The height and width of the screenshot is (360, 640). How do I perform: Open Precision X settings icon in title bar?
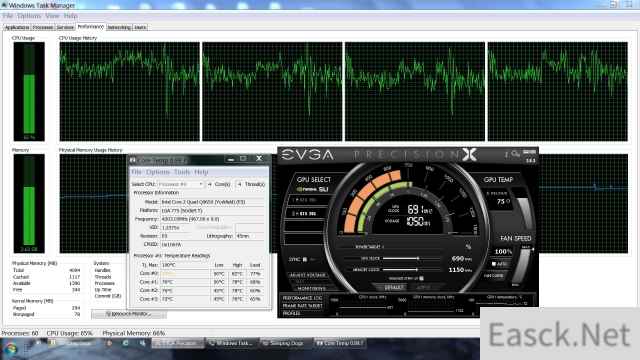tap(516, 154)
